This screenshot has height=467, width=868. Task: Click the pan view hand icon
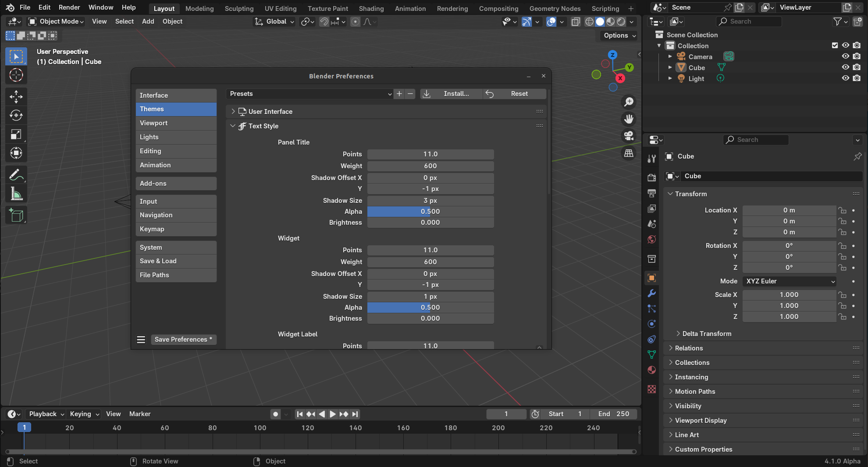pos(629,119)
